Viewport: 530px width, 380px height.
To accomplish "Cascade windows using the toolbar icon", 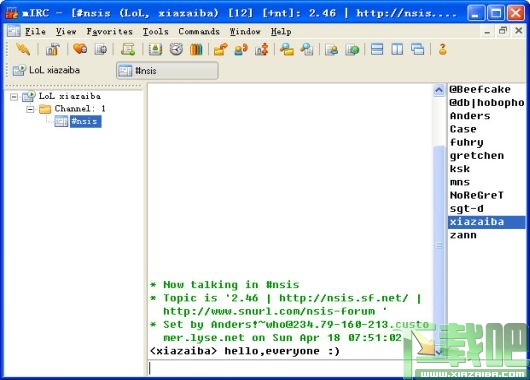I will [417, 50].
